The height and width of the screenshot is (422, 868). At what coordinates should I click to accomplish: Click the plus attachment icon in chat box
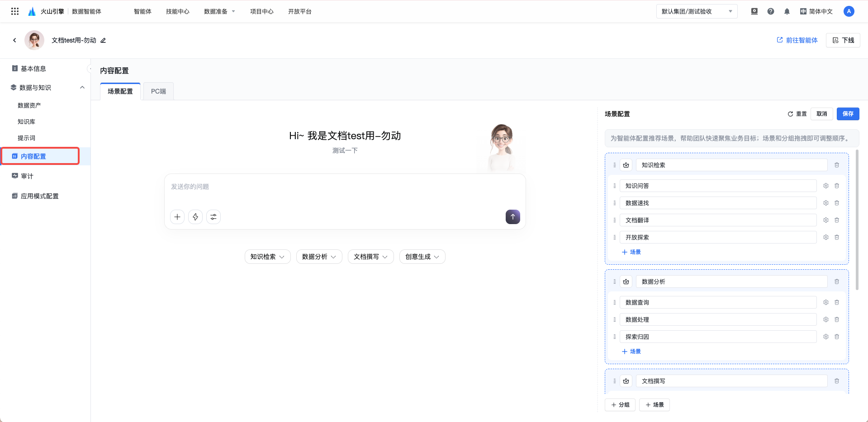[177, 217]
